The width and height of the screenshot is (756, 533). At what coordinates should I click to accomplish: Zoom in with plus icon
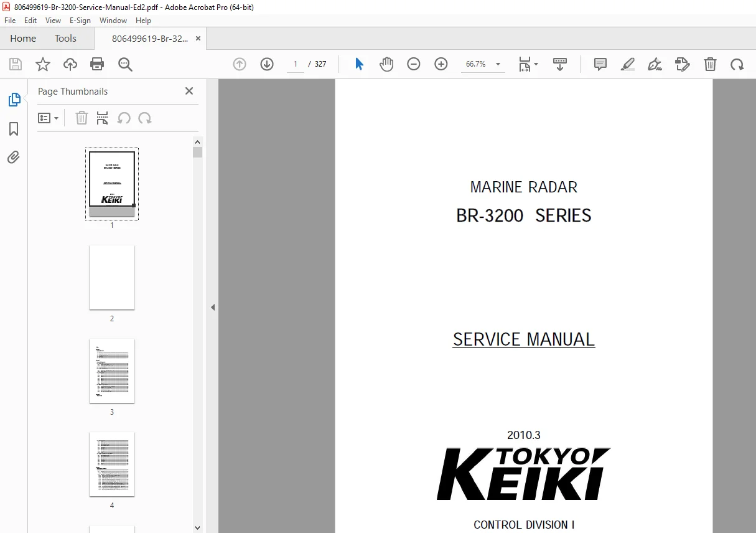(x=441, y=64)
